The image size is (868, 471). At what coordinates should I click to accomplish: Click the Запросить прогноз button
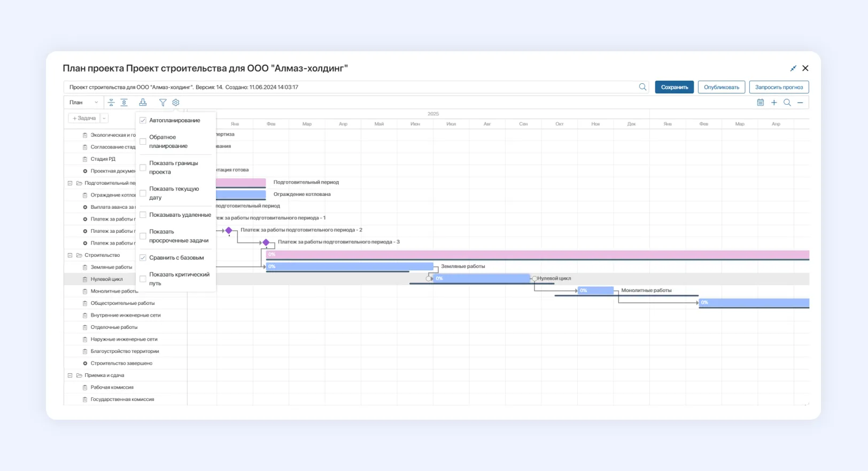point(779,87)
